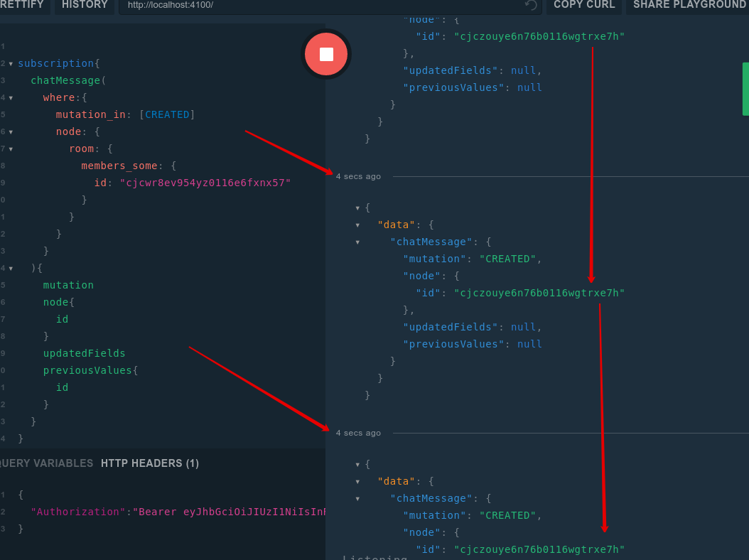Image resolution: width=749 pixels, height=560 pixels.
Task: Collapse the "data" object in the middle response
Action: [x=357, y=225]
